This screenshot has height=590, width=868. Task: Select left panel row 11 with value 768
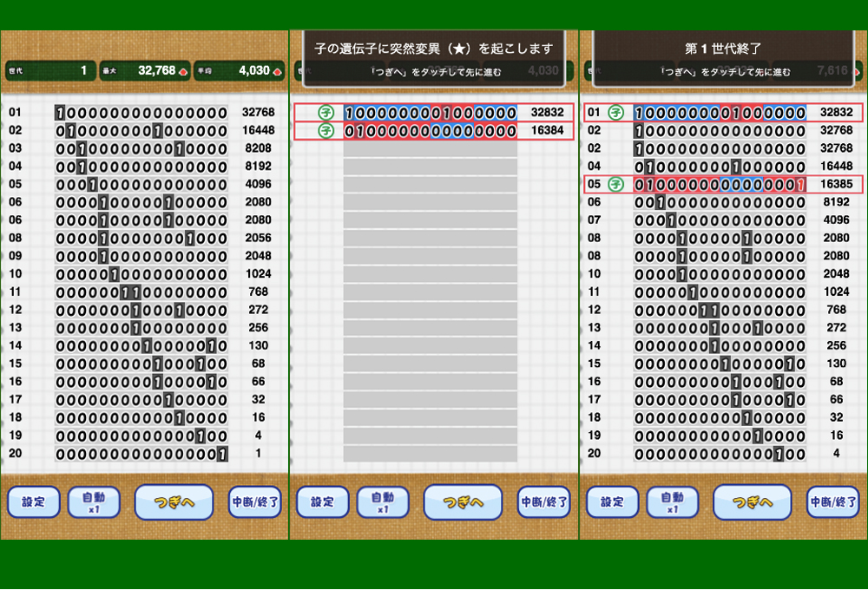[141, 292]
